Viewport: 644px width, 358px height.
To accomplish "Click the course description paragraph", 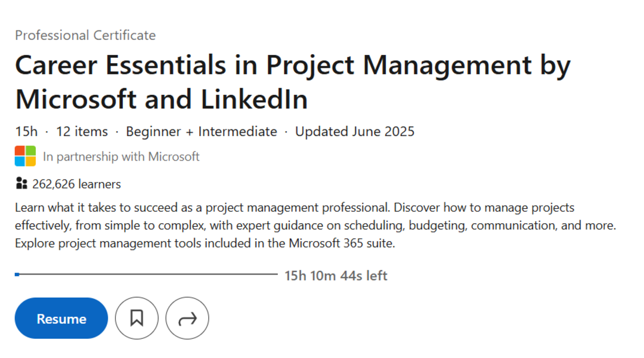I will (x=298, y=226).
